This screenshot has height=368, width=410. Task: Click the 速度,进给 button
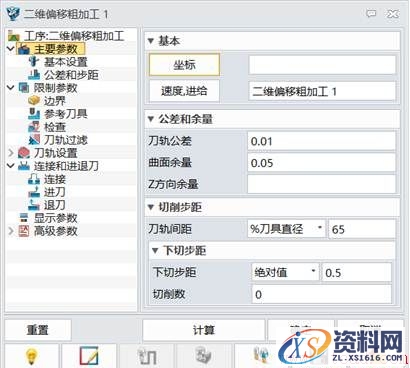184,91
